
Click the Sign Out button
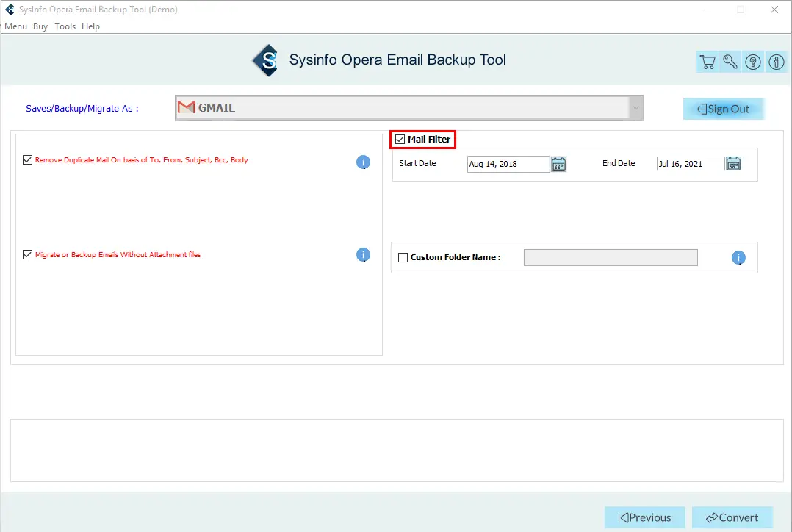[x=723, y=109]
